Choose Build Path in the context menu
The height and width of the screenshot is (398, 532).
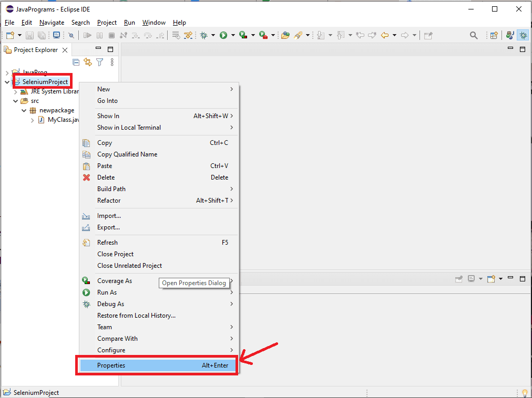point(111,189)
